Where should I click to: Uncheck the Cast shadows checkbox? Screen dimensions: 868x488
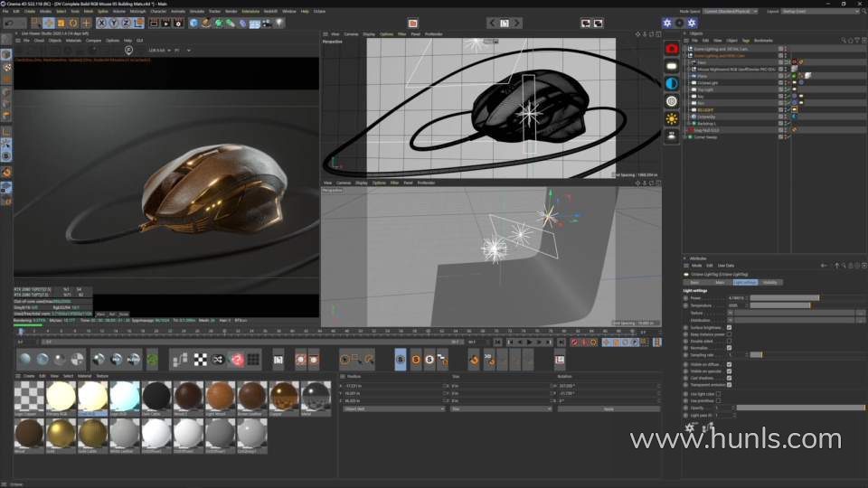coord(730,378)
